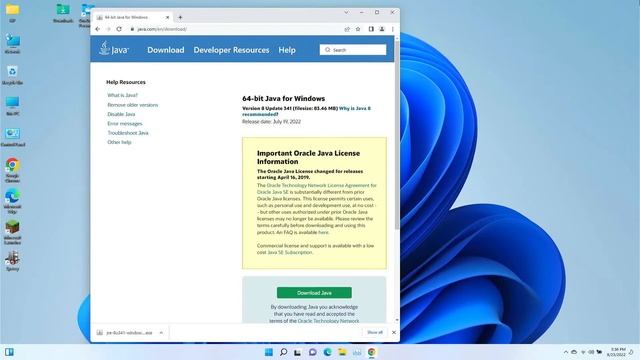Open Developer Resources in the Java header
The image size is (640, 360).
231,50
